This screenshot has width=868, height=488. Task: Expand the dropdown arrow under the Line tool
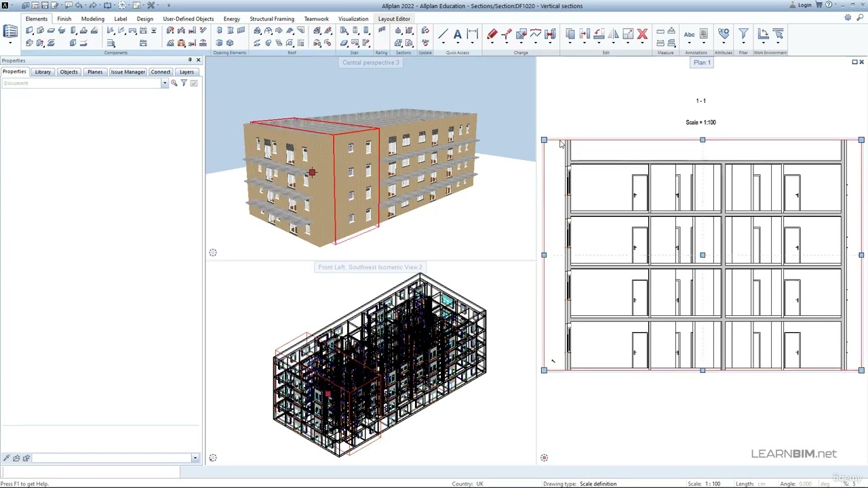[x=443, y=43]
